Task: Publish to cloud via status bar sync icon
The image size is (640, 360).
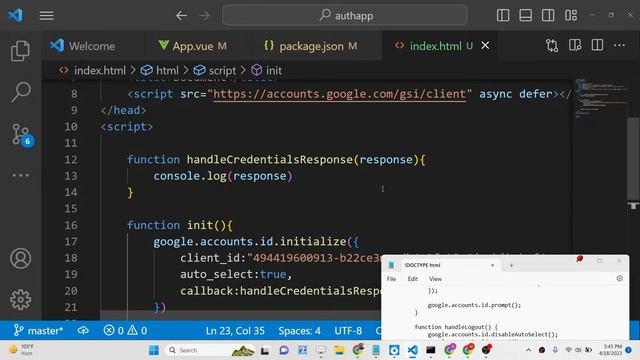Action: click(83, 330)
